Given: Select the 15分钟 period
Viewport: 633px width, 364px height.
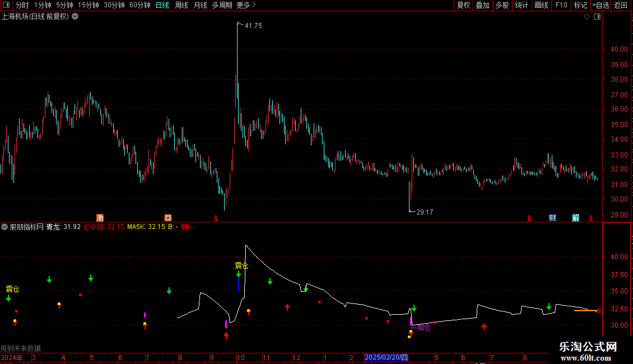Looking at the screenshot, I should click(89, 5).
